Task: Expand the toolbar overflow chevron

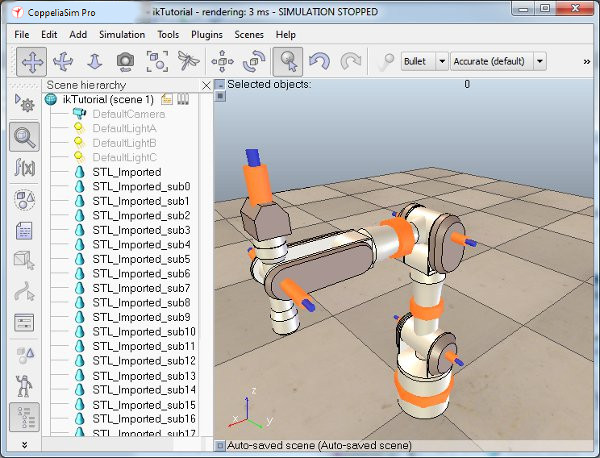Action: pos(587,62)
